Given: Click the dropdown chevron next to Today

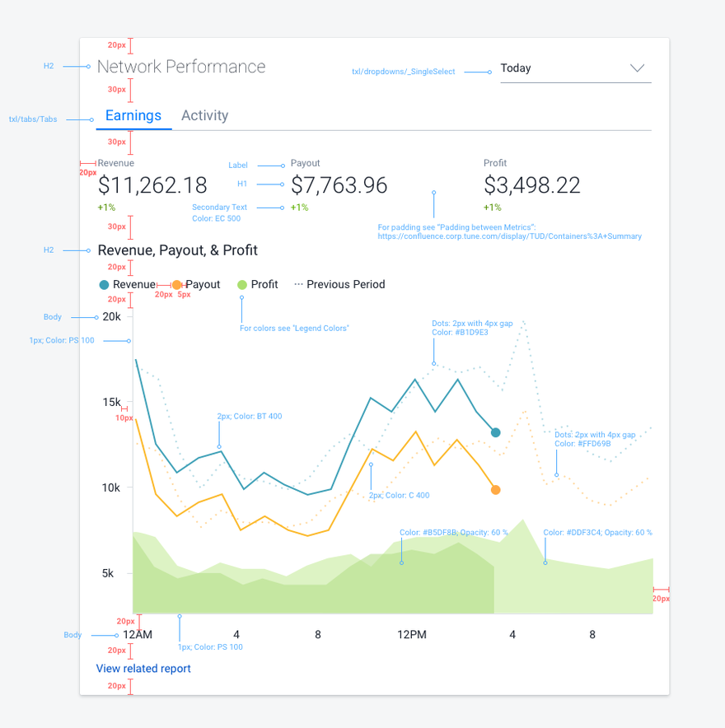Looking at the screenshot, I should [x=637, y=68].
